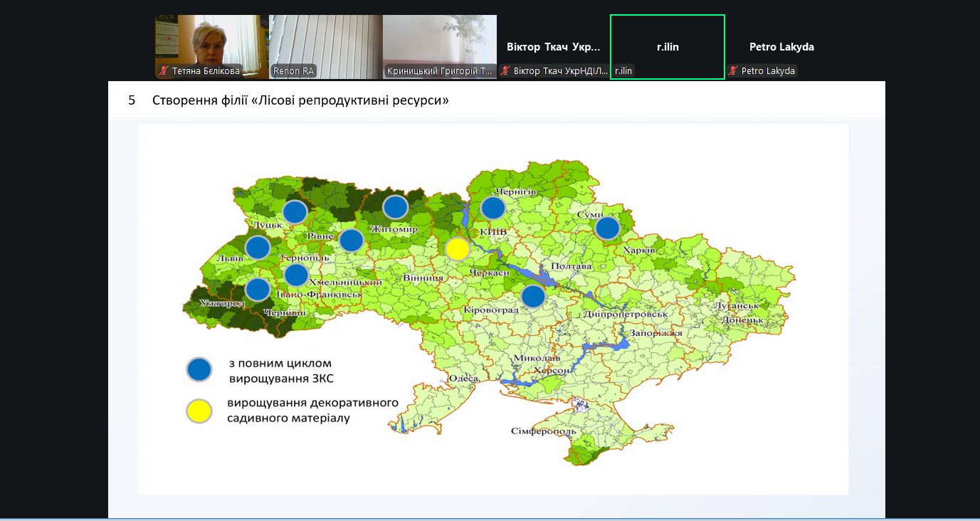Viewport: 980px width, 521px height.
Task: Select the Renon RA video thumbnail
Action: click(325, 43)
